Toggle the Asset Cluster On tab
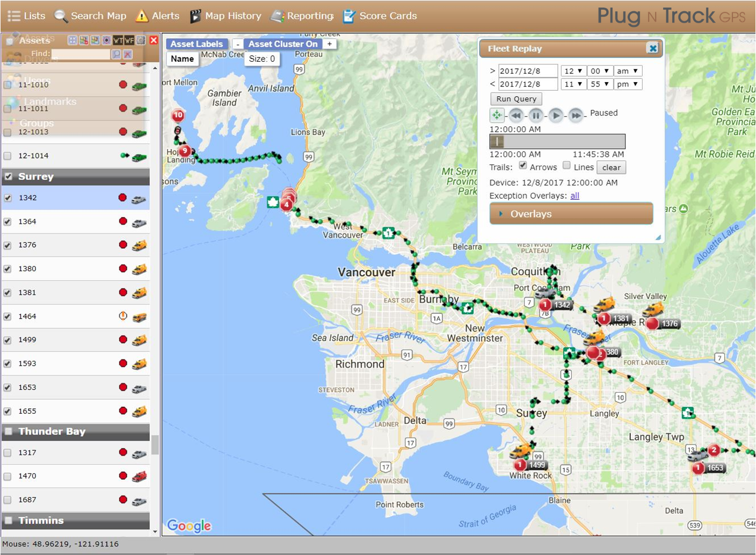The image size is (756, 555). point(283,44)
